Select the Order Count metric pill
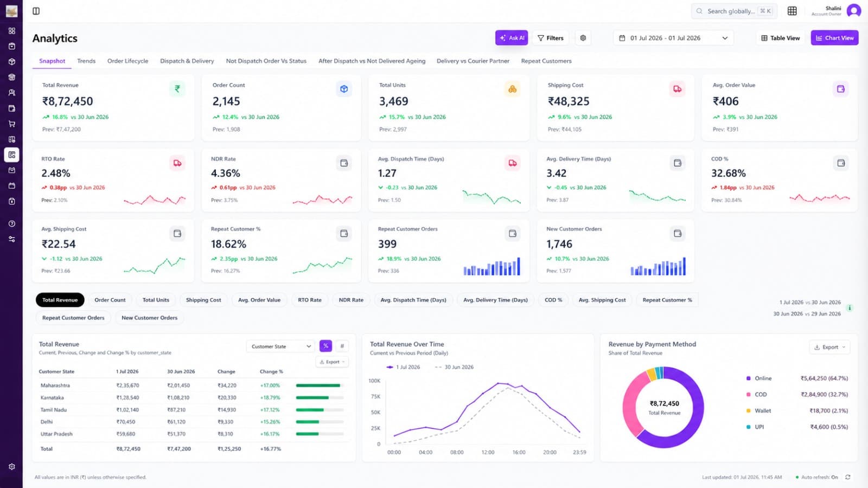The height and width of the screenshot is (488, 868). [110, 300]
